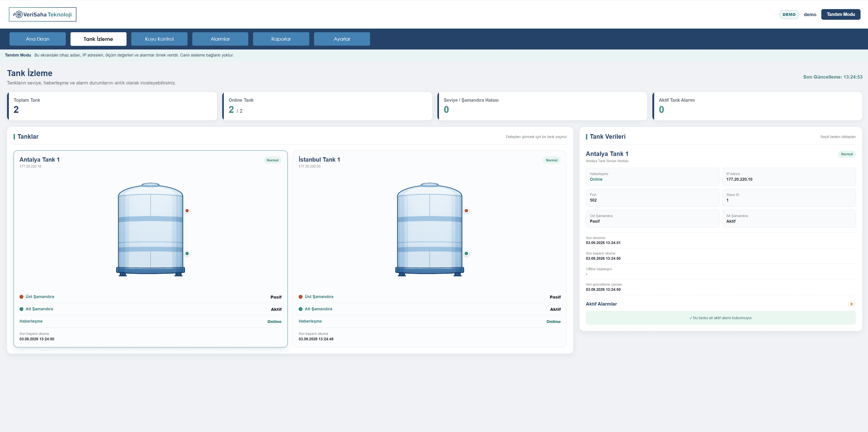Click the Tanıtım Modu button

tap(841, 15)
